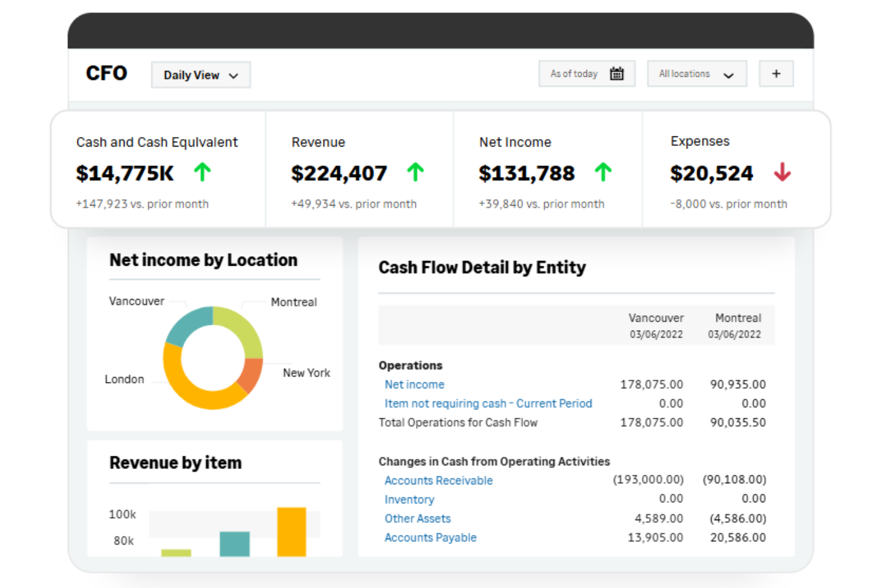882x588 pixels.
Task: Click the dark top bar of the dashboard
Action: [x=441, y=32]
